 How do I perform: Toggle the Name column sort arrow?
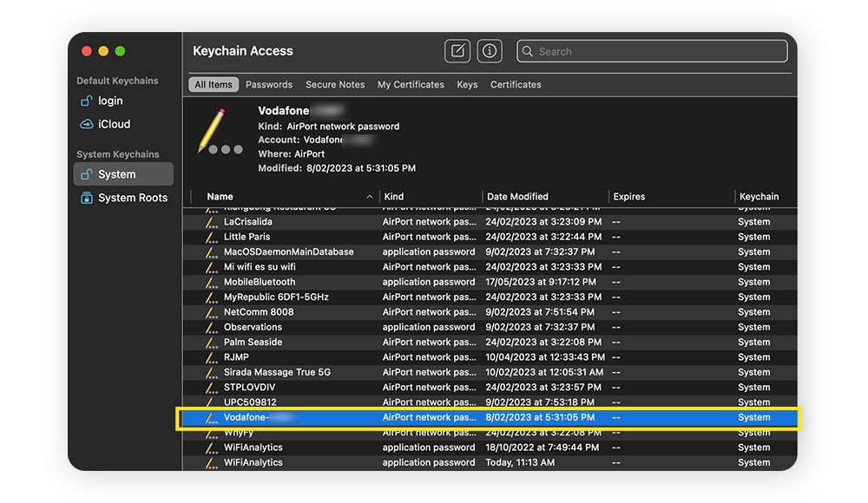pyautogui.click(x=369, y=197)
